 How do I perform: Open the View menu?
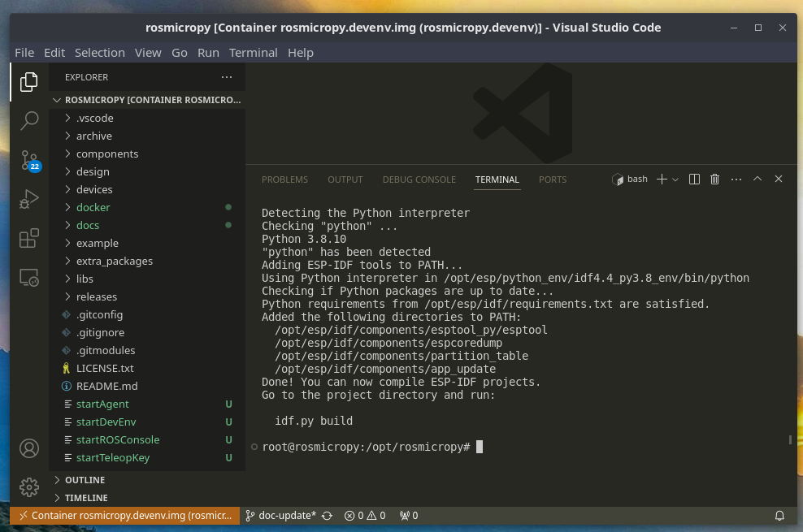pyautogui.click(x=148, y=53)
